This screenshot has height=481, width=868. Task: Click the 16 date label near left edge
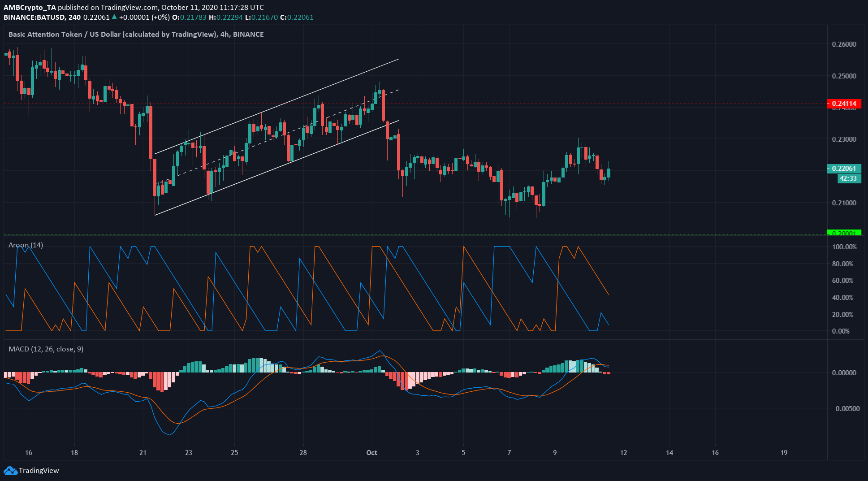(x=29, y=453)
